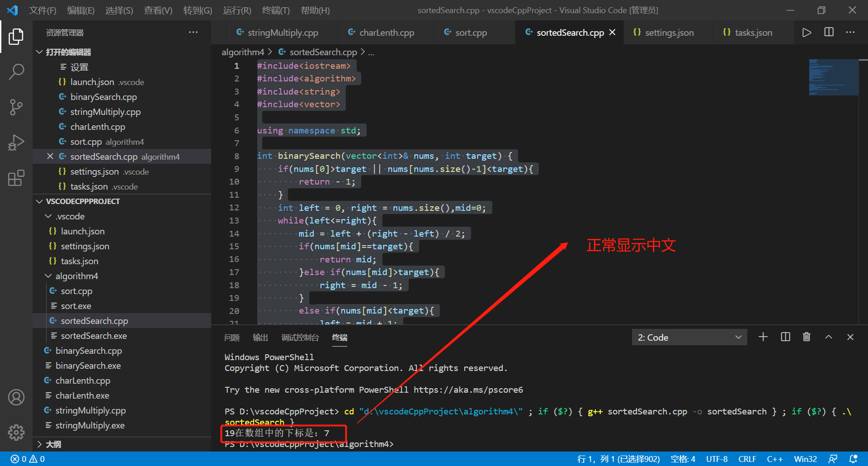Viewport: 868px width, 466px height.
Task: Open the 文件(F) menu
Action: coord(42,10)
